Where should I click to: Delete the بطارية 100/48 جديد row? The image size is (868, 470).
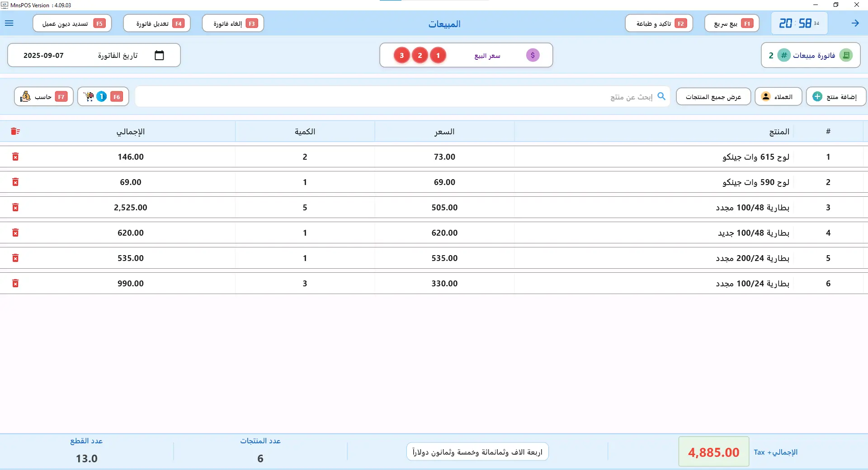click(15, 233)
